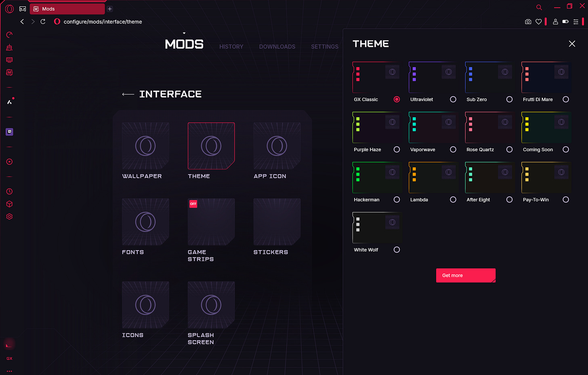The height and width of the screenshot is (375, 588).
Task: Select the Ultraviolet theme radio button
Action: pos(453,99)
